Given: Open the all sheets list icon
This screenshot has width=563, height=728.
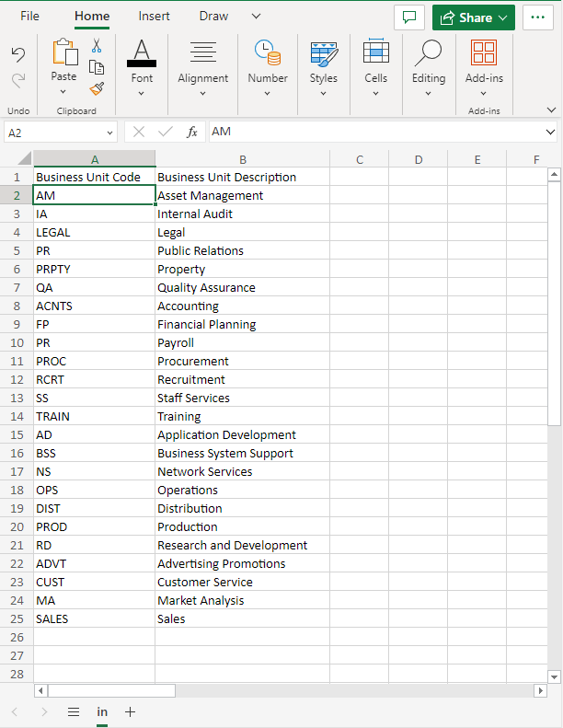Looking at the screenshot, I should pos(74,711).
